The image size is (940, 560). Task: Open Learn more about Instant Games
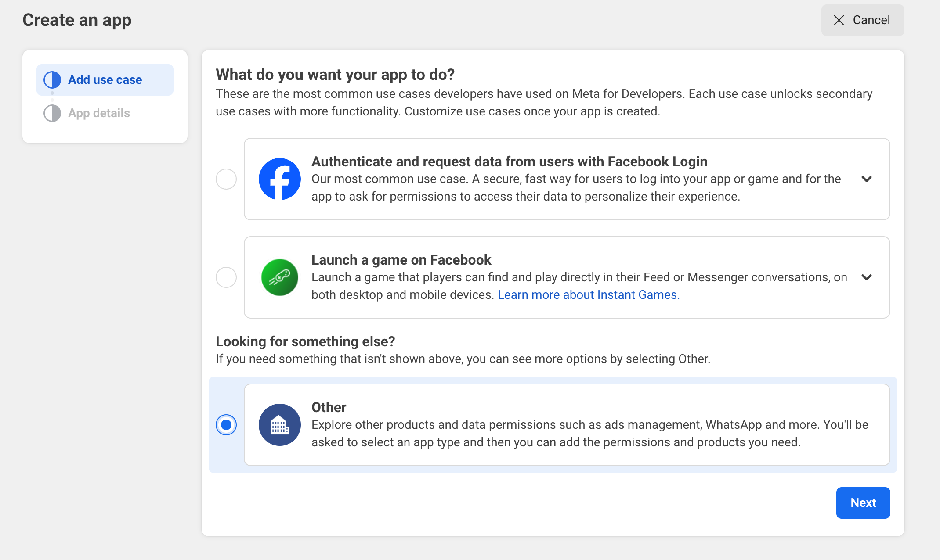click(588, 294)
